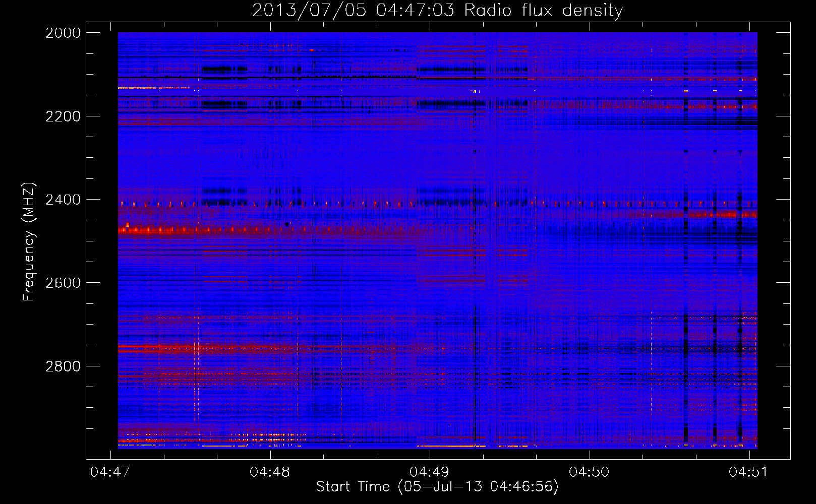
Task: Click the 04:49 time axis label
Action: [x=430, y=472]
